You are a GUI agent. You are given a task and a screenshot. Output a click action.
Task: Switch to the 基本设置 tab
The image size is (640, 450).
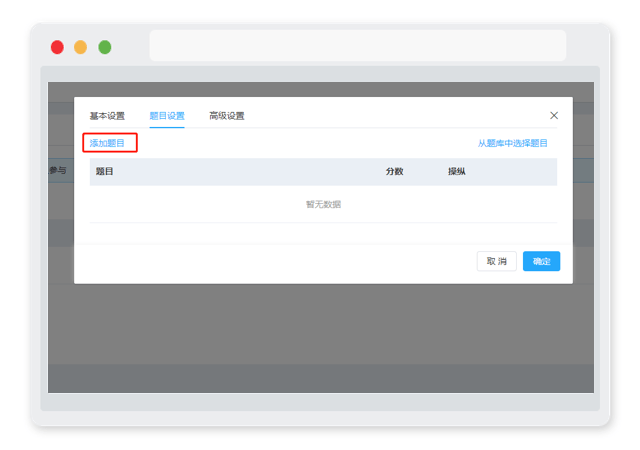point(107,116)
